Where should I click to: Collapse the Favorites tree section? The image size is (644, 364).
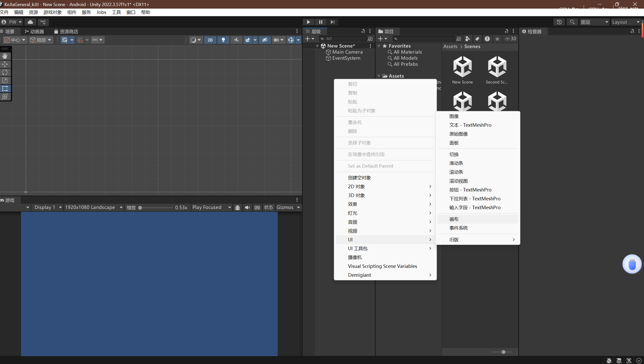click(x=379, y=46)
